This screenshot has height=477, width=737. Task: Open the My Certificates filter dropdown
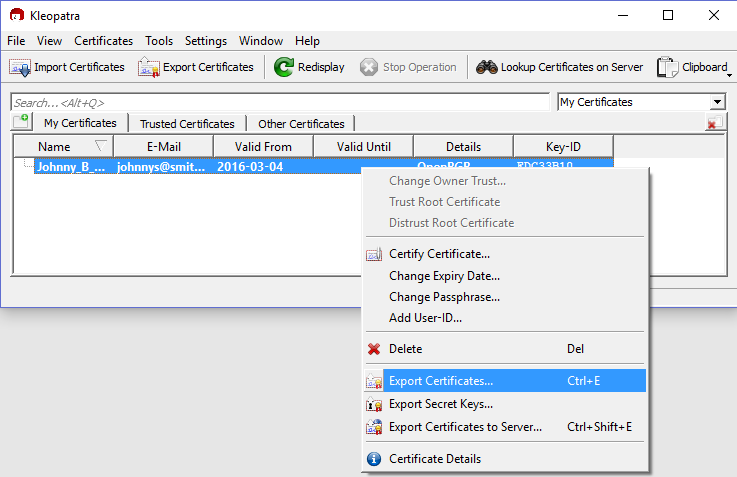tap(642, 102)
